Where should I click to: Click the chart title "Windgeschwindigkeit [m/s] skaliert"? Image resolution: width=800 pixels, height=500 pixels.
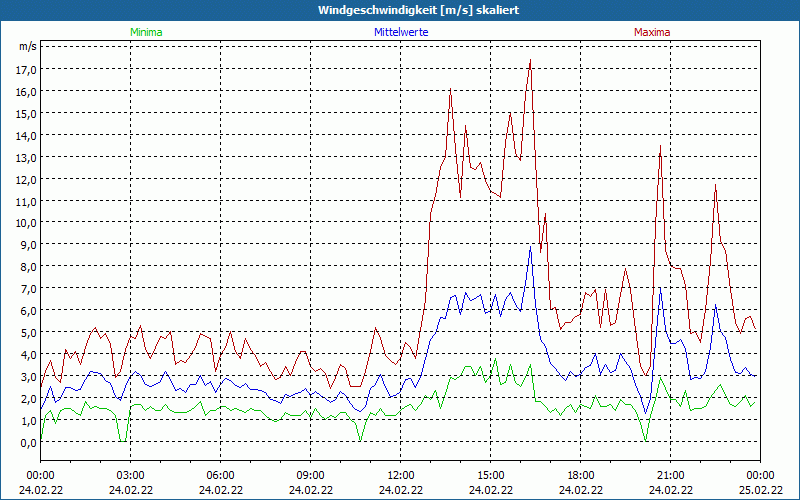click(418, 10)
